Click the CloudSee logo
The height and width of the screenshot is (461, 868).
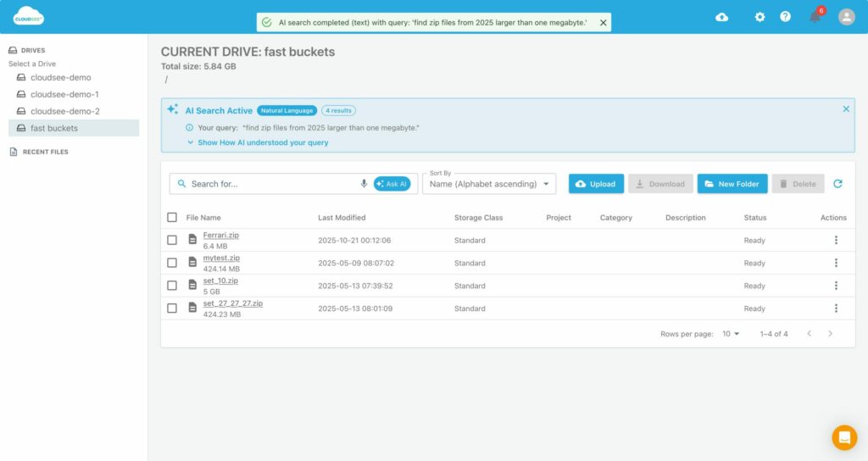(28, 16)
